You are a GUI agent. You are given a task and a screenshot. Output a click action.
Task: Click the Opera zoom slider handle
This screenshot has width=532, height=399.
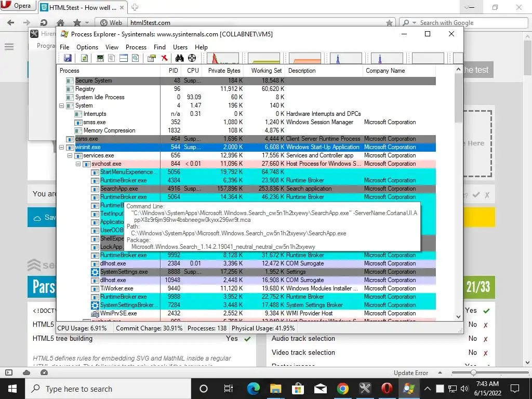pyautogui.click(x=473, y=373)
